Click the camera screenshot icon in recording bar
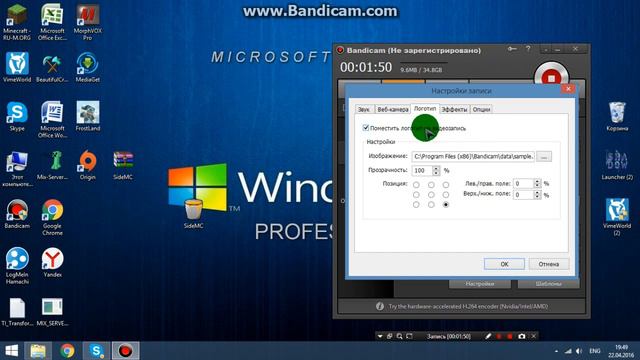The width and height of the screenshot is (640, 360). 522,336
